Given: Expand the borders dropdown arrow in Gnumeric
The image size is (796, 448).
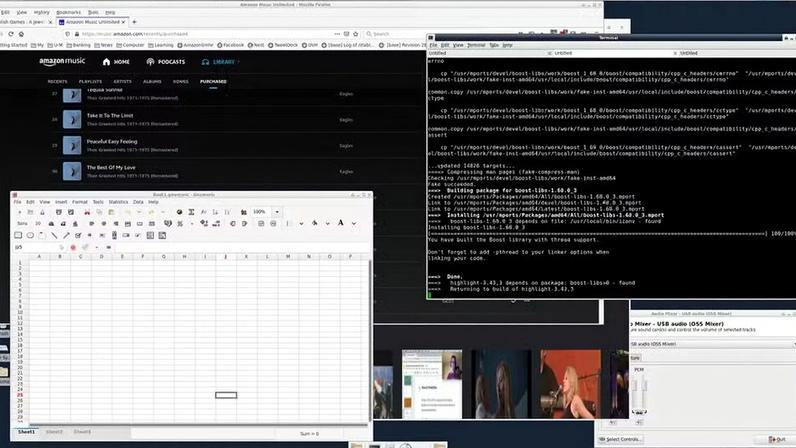Looking at the screenshot, I should tap(301, 223).
